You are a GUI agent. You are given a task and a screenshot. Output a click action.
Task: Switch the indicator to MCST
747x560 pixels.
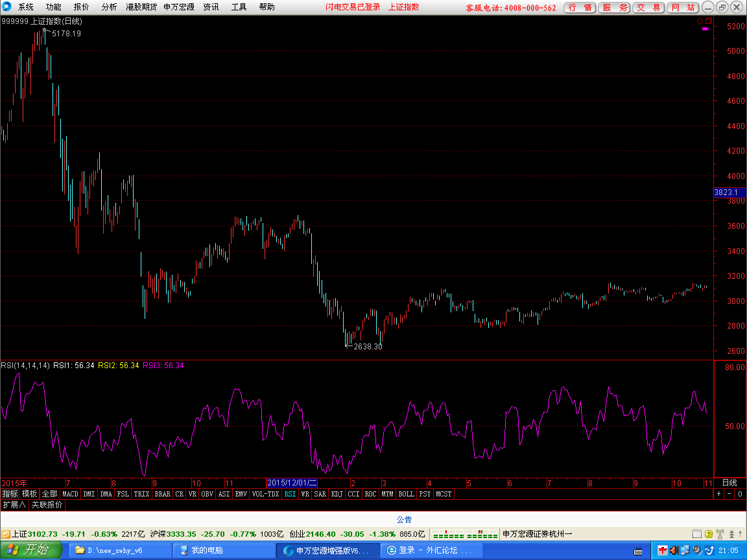[444, 495]
